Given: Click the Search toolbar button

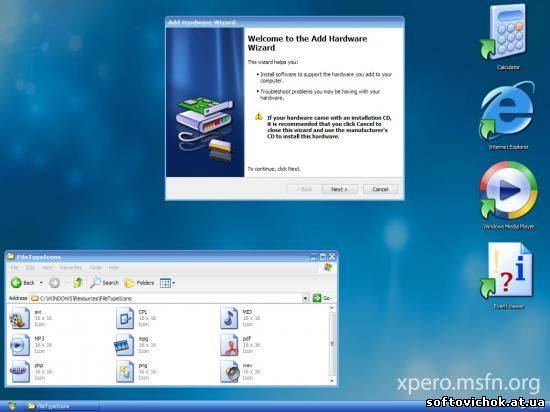Looking at the screenshot, I should tap(104, 283).
